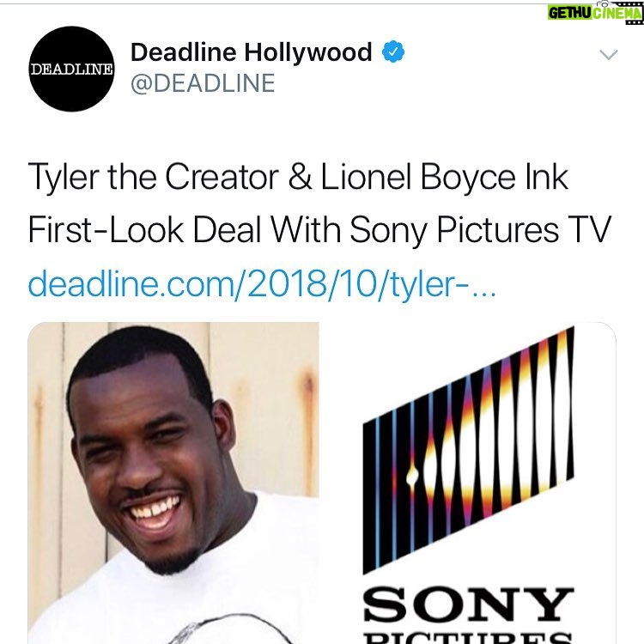The width and height of the screenshot is (644, 644).
Task: Open the @DEADLINE handle
Action: click(x=203, y=83)
